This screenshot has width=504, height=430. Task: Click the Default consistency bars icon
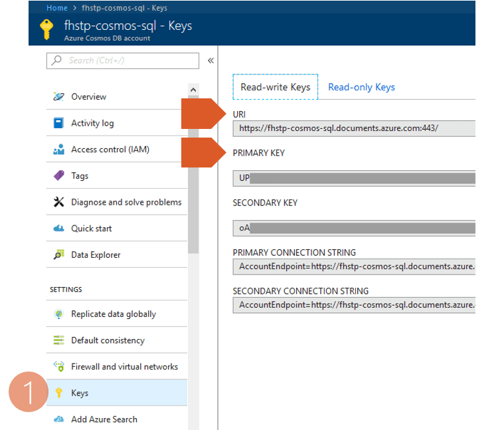[58, 340]
